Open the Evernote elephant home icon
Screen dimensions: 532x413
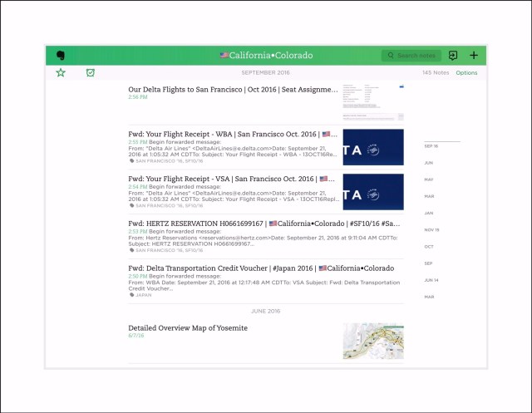tap(61, 56)
